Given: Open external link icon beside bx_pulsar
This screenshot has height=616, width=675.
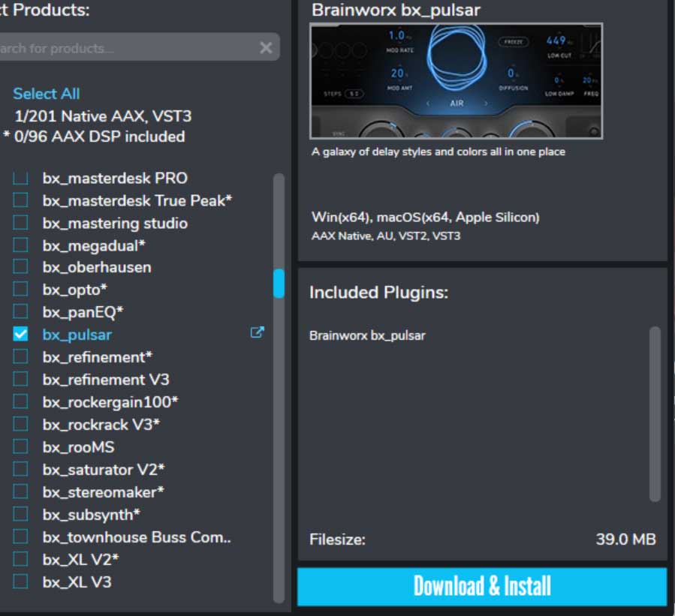Looking at the screenshot, I should click(x=257, y=332).
